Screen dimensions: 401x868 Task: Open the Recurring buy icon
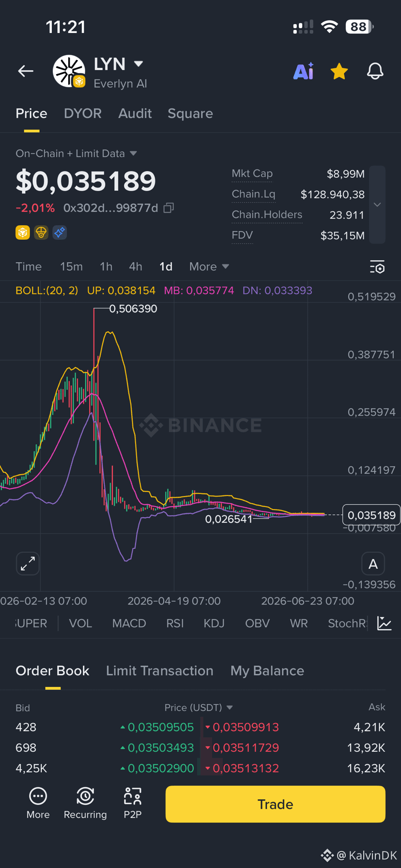(x=85, y=804)
